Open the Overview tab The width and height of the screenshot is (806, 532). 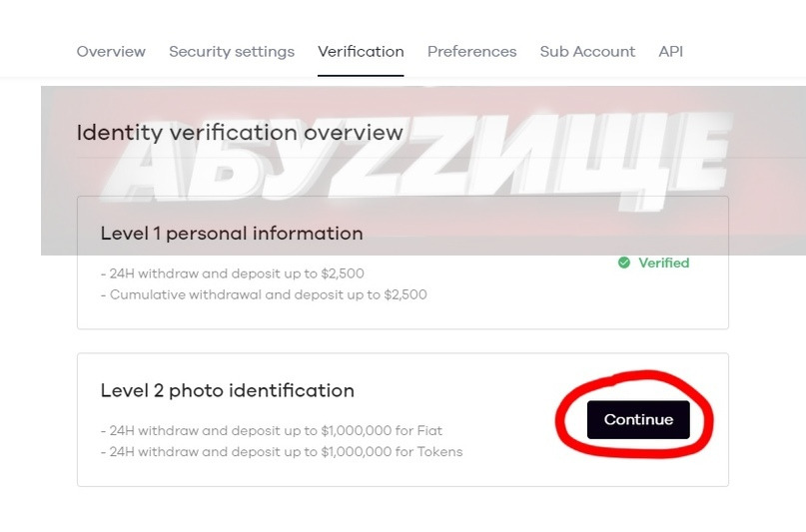(111, 52)
